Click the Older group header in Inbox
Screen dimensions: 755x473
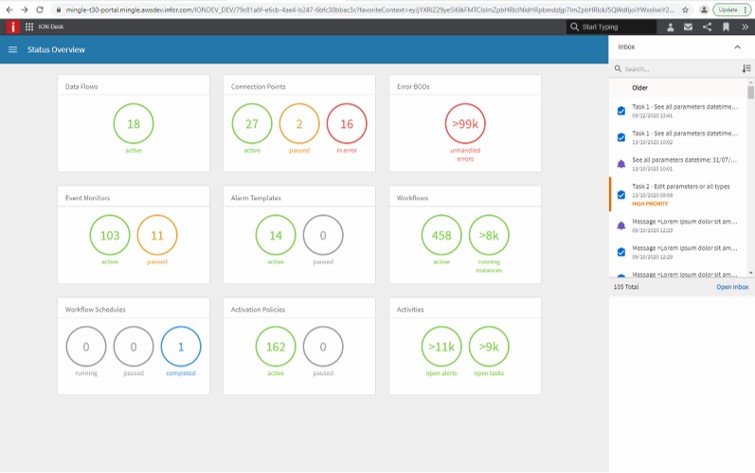pos(639,88)
